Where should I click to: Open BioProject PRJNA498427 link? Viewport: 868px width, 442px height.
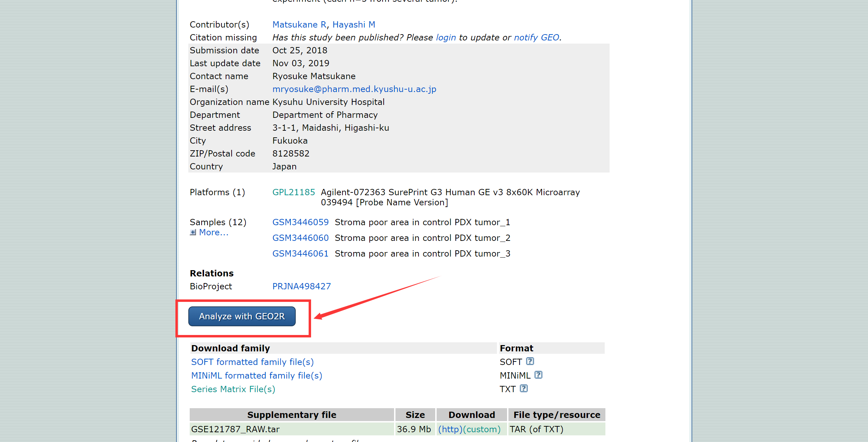[x=301, y=286]
